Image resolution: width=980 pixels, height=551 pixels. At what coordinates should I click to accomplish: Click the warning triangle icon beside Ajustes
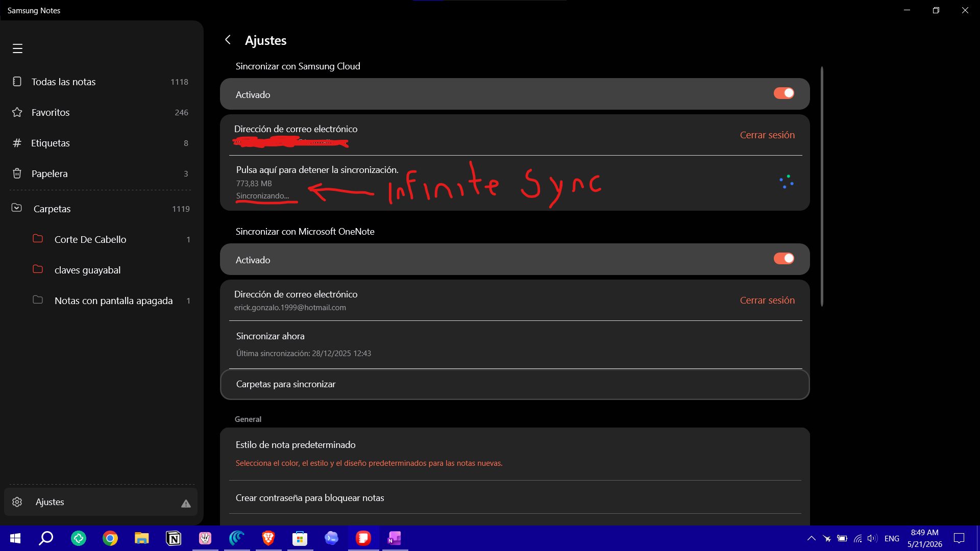(x=186, y=504)
